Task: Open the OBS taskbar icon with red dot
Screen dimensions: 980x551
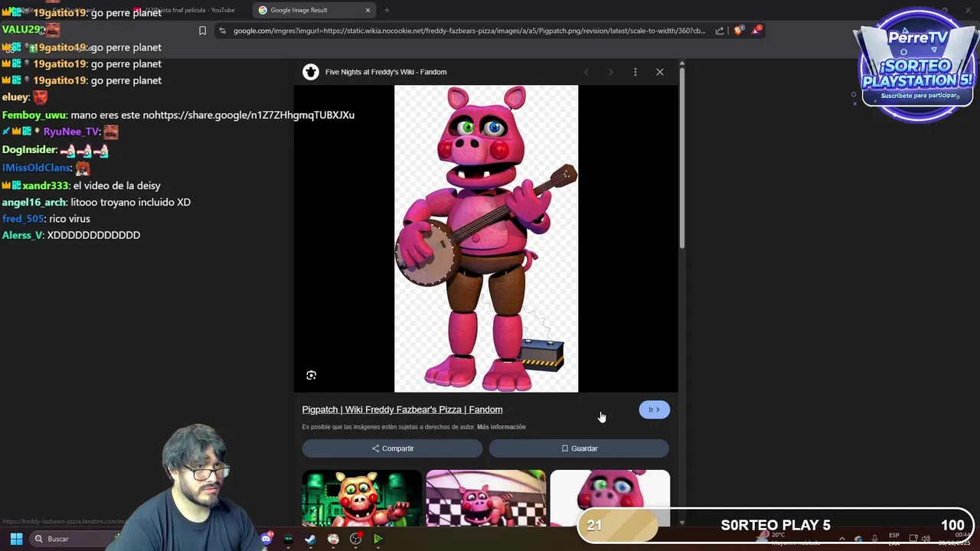Action: click(x=355, y=539)
